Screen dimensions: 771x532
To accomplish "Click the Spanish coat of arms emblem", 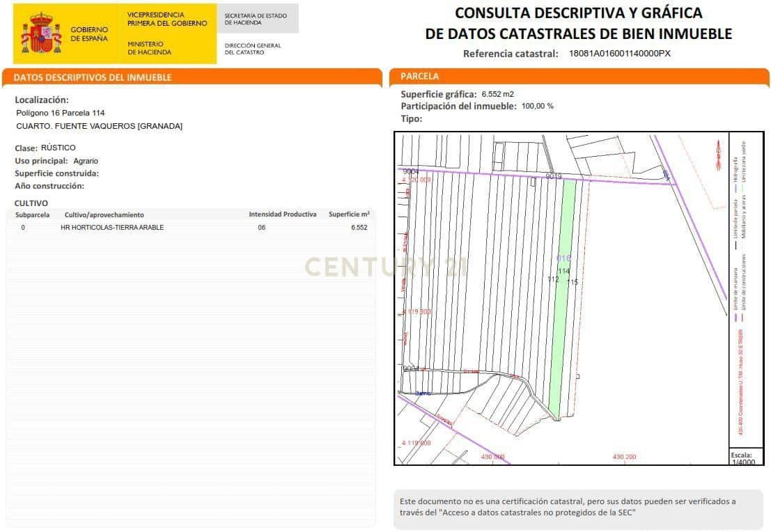I will point(42,30).
